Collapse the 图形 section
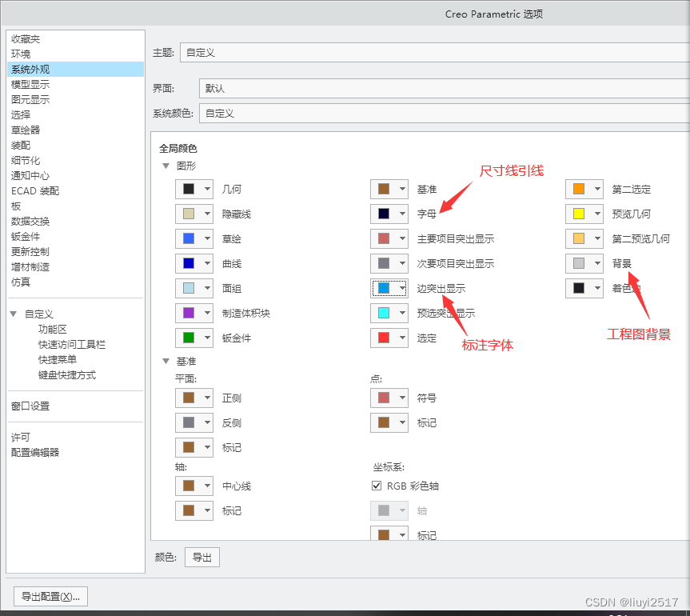 pos(166,166)
